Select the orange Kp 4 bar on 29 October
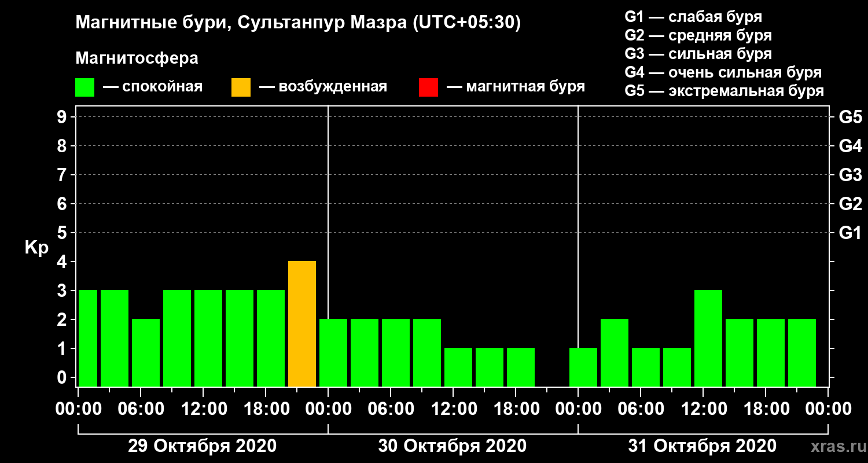This screenshot has height=463, width=868. (302, 324)
